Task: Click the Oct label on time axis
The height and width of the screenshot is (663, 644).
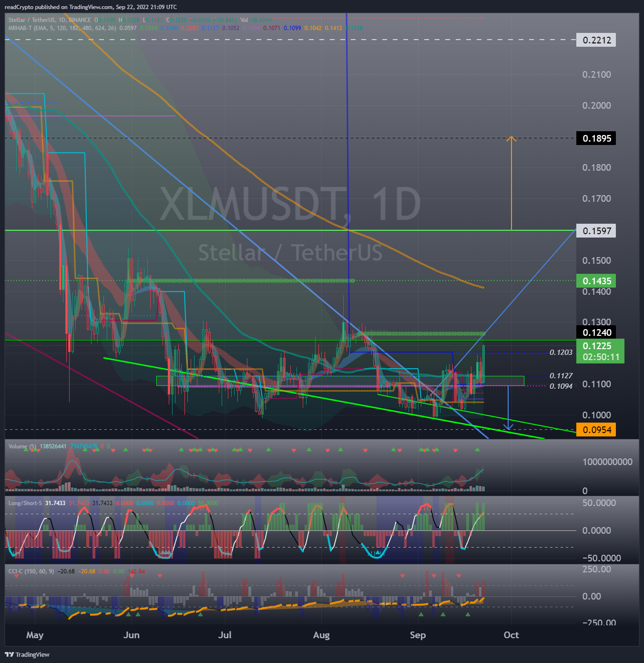Action: point(511,635)
